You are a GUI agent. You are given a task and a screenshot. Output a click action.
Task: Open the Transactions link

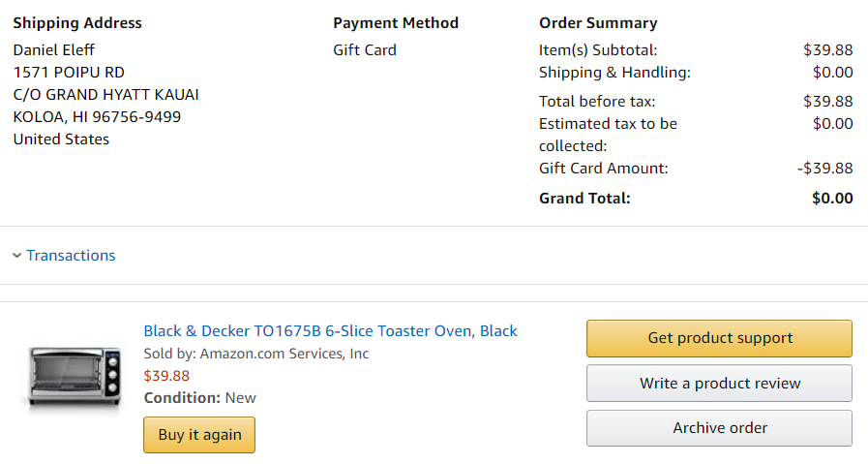point(71,256)
